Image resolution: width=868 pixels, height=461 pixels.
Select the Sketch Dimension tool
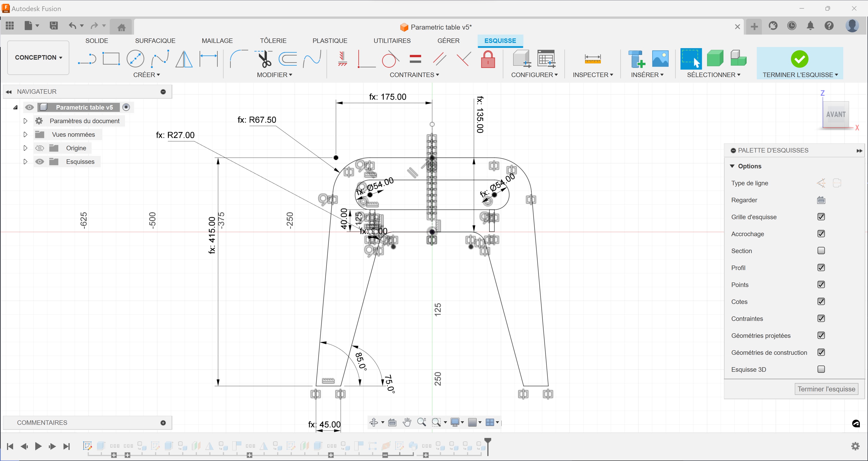coord(209,59)
